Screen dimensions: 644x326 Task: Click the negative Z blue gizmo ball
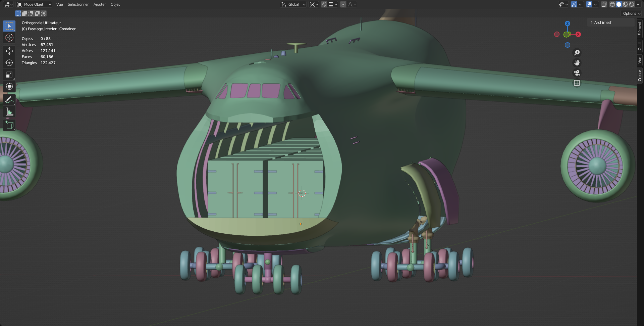(568, 45)
